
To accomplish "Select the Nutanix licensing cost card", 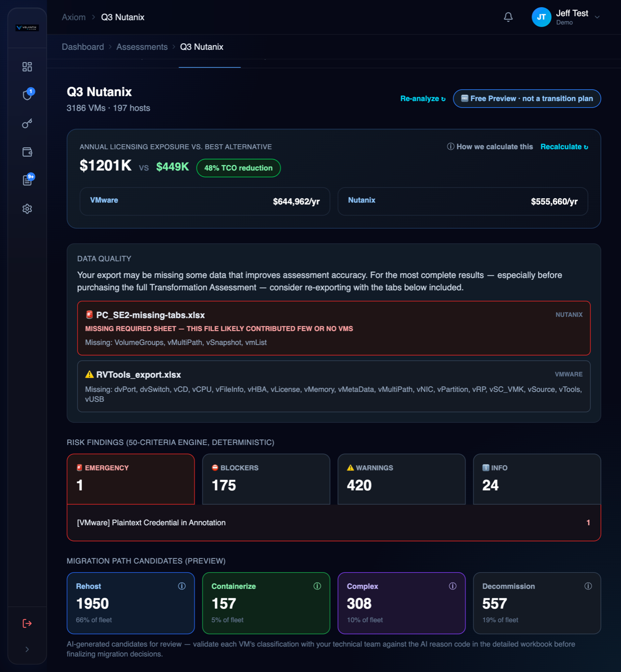I will (463, 201).
